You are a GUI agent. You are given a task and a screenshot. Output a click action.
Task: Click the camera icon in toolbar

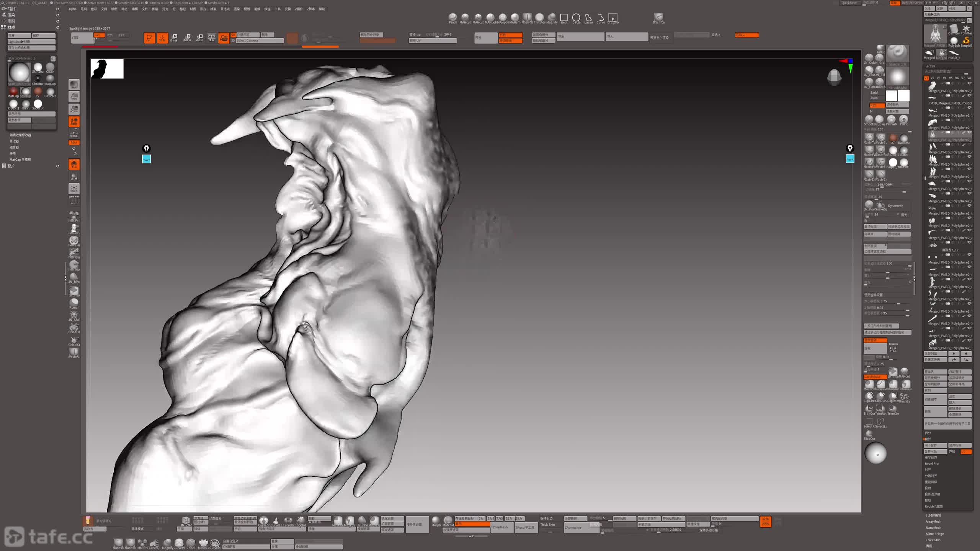[224, 38]
